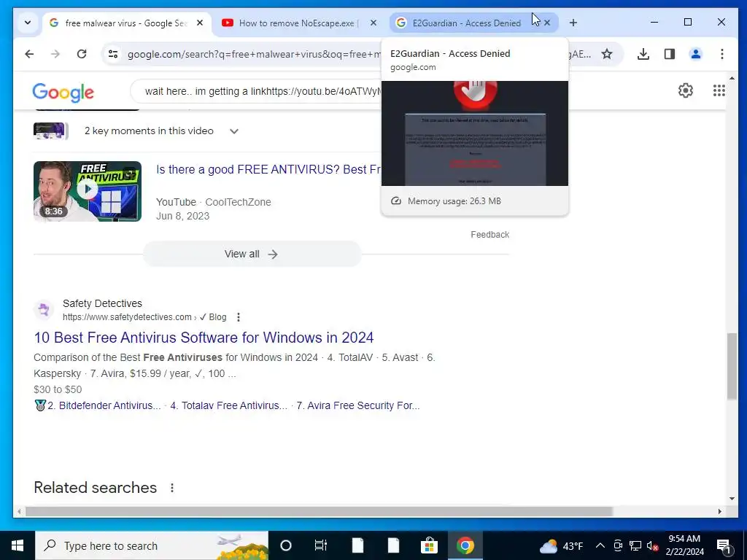
Task: Reload the current page
Action: tap(82, 54)
